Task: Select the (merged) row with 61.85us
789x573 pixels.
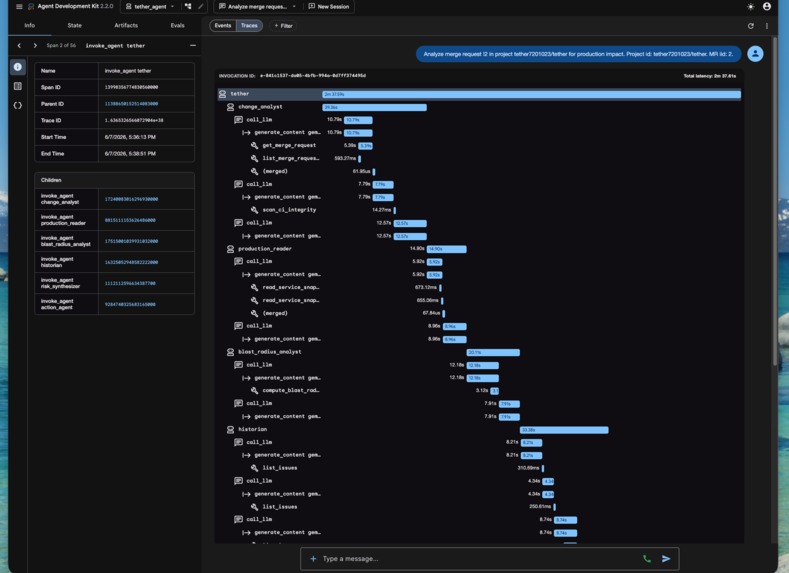Action: (x=479, y=172)
